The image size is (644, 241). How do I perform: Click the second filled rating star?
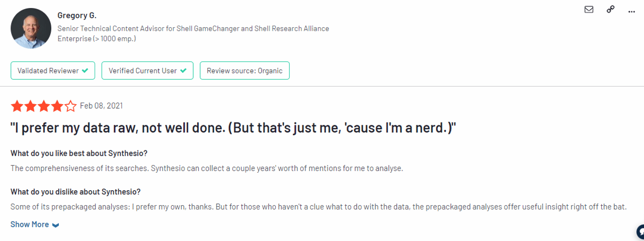[x=31, y=106]
